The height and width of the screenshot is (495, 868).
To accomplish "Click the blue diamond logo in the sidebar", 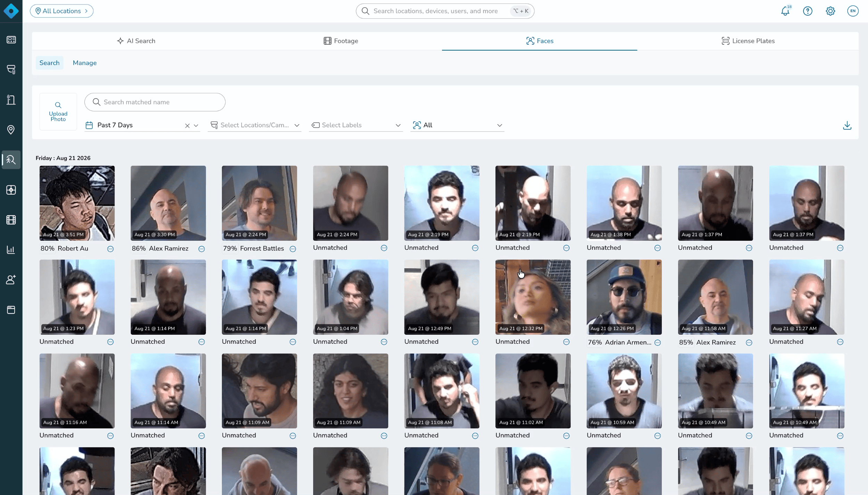I will click(11, 11).
